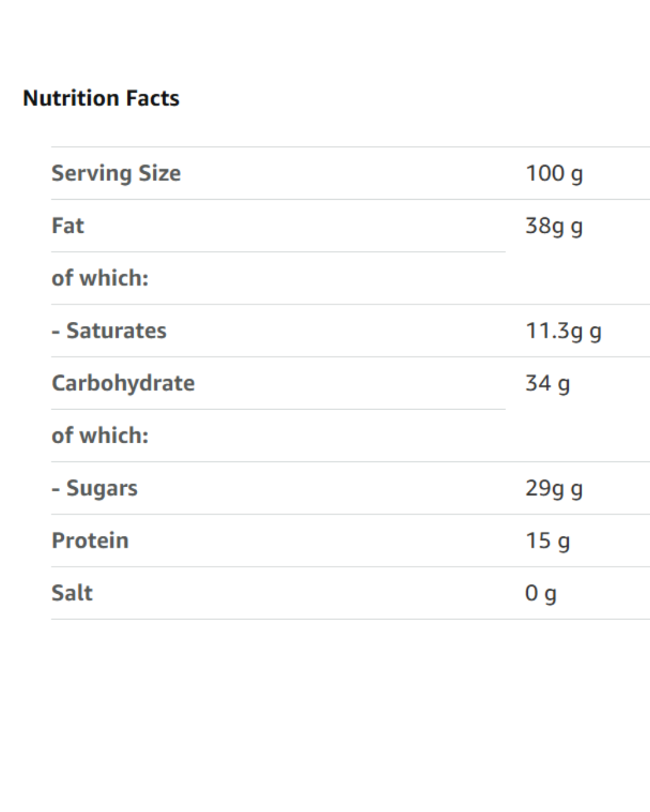
Task: Click the 29g sugars value
Action: pyautogui.click(x=545, y=488)
